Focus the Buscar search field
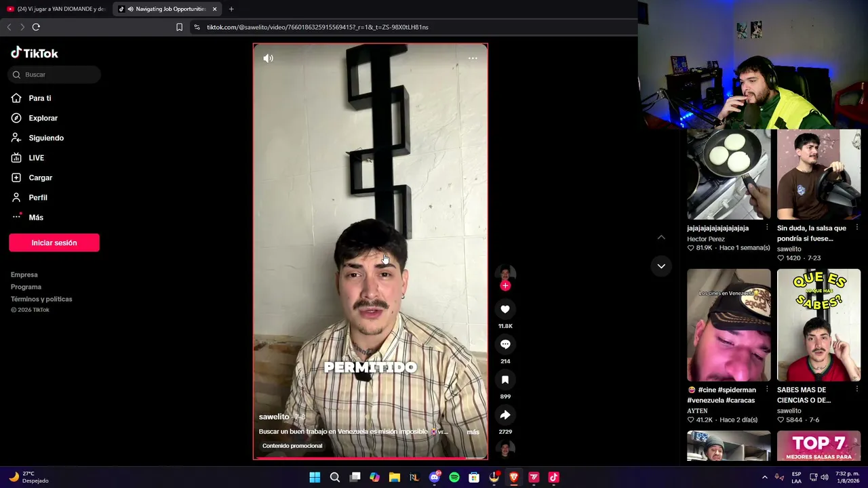The height and width of the screenshot is (488, 868). pyautogui.click(x=54, y=75)
